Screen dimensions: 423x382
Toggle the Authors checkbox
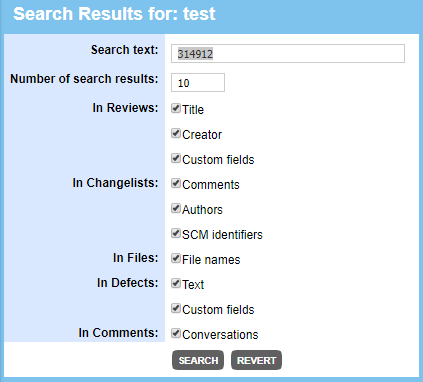click(176, 208)
